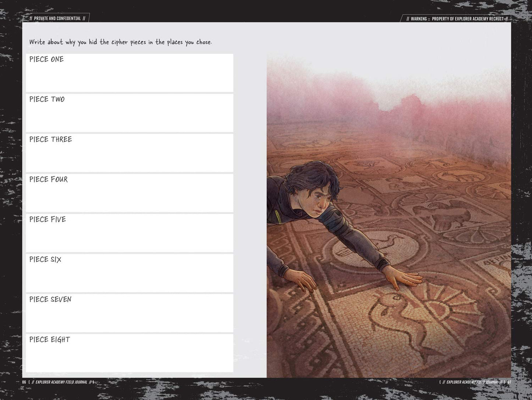
Task: Click the PIECE ONE writing box
Action: point(130,73)
